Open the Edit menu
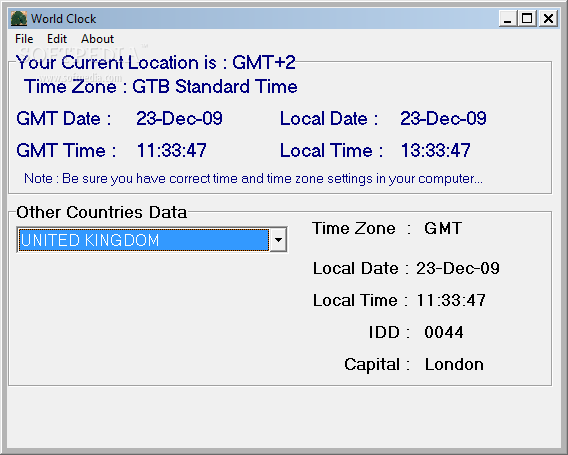Screen dimensions: 568x455 [57, 39]
